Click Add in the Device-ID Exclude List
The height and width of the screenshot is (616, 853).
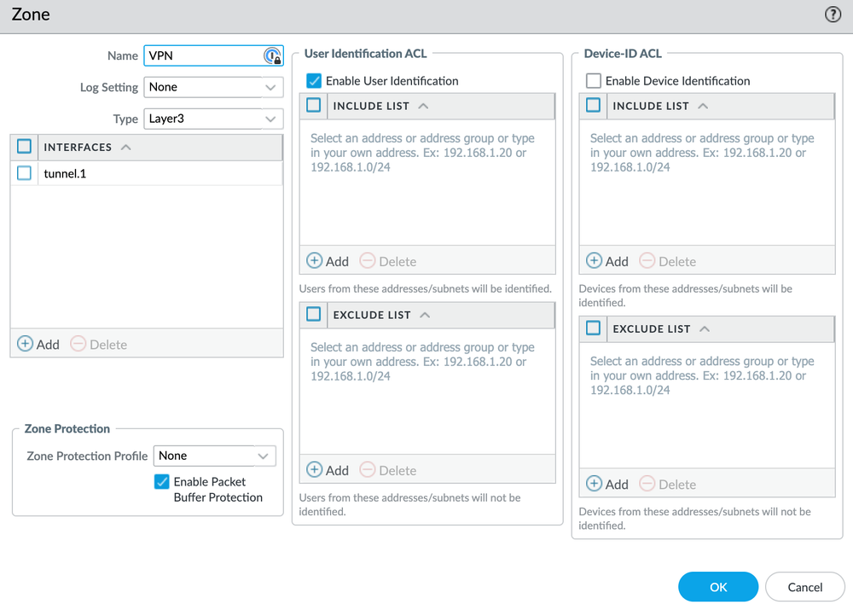point(607,484)
